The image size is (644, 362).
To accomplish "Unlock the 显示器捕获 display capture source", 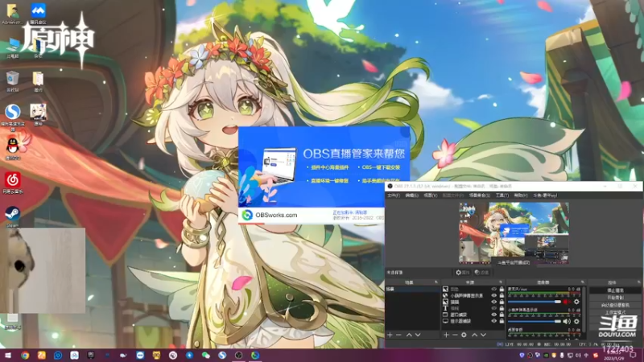I will pos(502,321).
